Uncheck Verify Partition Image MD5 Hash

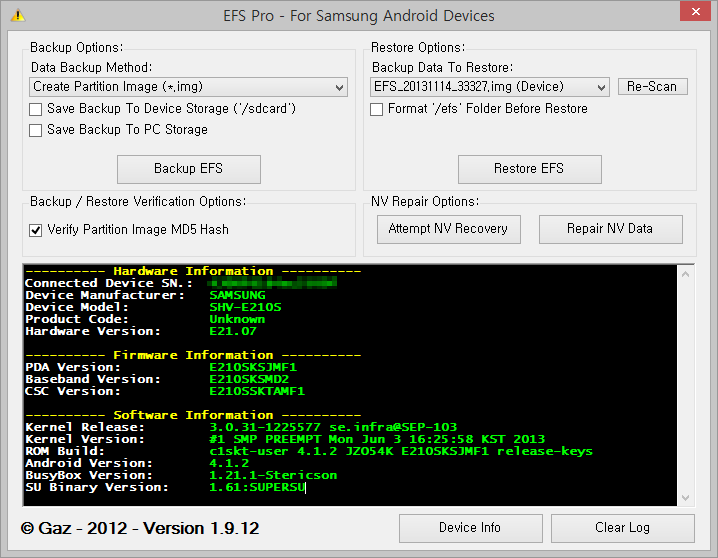tap(36, 230)
